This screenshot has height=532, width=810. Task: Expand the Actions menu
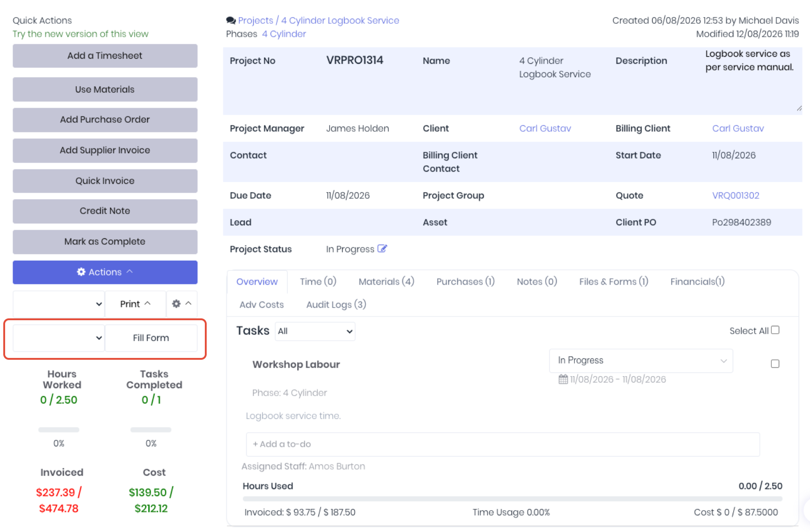[105, 272]
